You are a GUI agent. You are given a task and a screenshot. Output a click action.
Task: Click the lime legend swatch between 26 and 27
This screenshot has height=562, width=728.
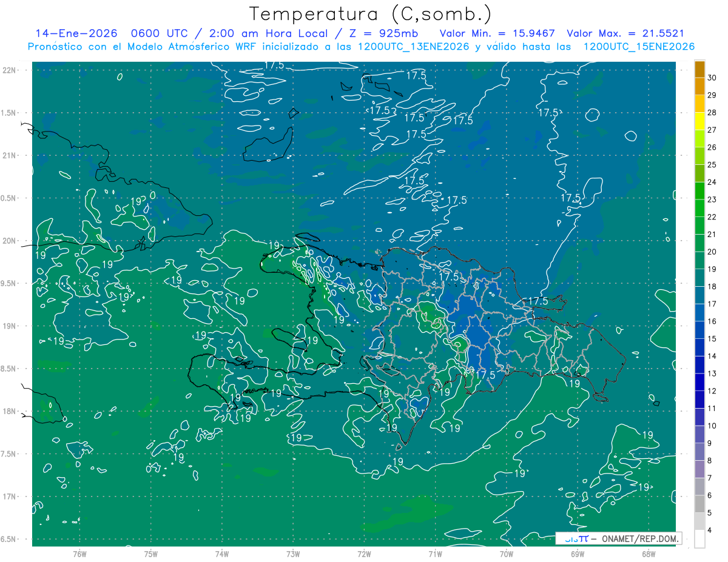pyautogui.click(x=699, y=138)
